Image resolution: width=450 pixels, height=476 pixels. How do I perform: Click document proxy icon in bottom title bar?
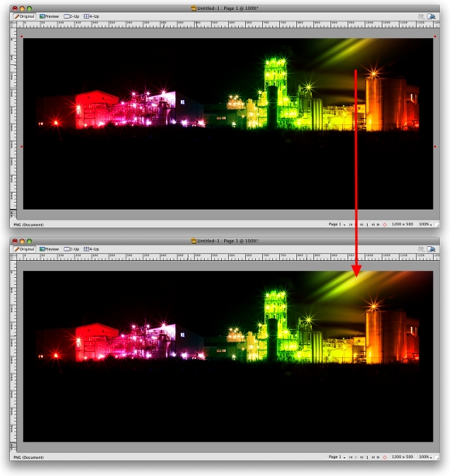point(193,241)
